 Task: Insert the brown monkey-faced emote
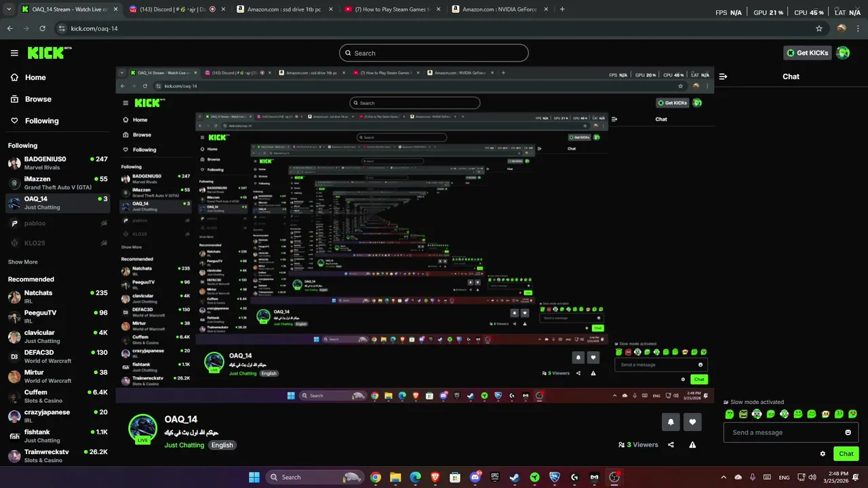[825, 413]
